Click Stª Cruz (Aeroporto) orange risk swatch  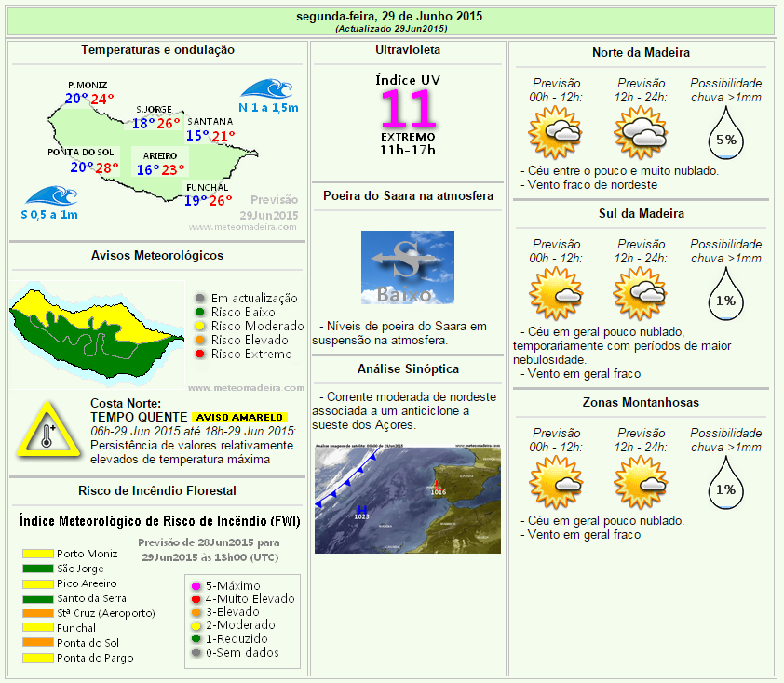tap(38, 613)
